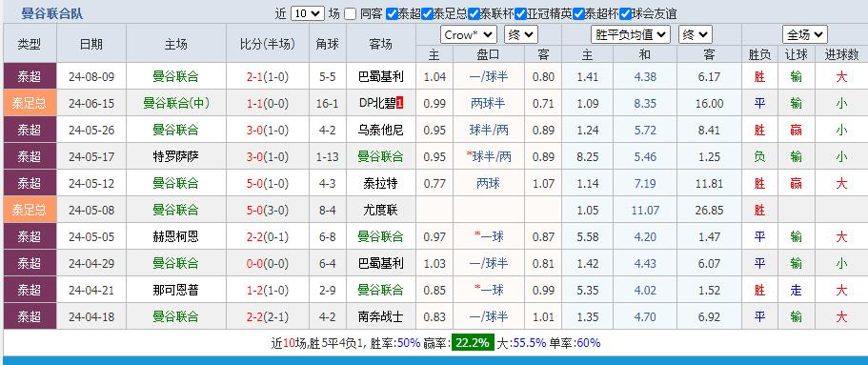Uncheck the 泰足总 league filter
The height and width of the screenshot is (365, 868).
pos(427,14)
